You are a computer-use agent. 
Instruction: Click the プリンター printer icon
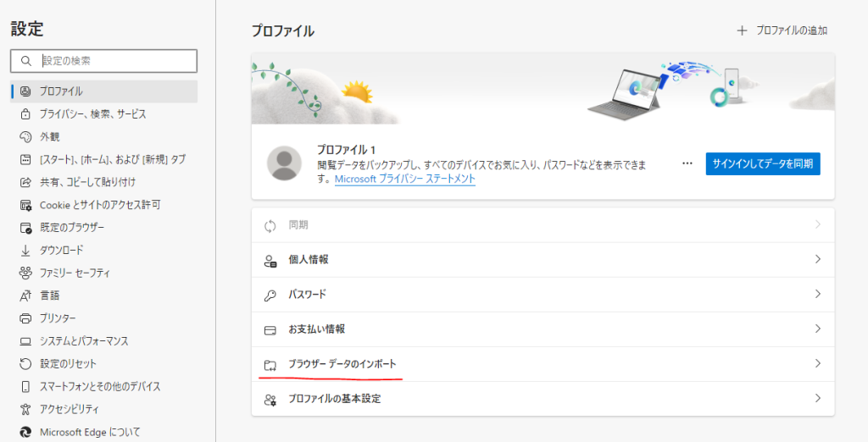(25, 318)
